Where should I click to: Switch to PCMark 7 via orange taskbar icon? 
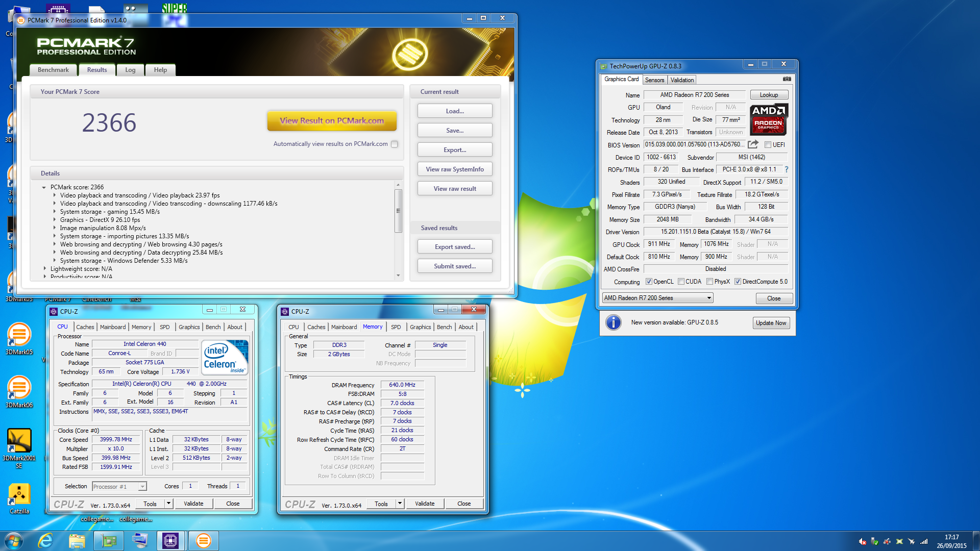tap(203, 540)
